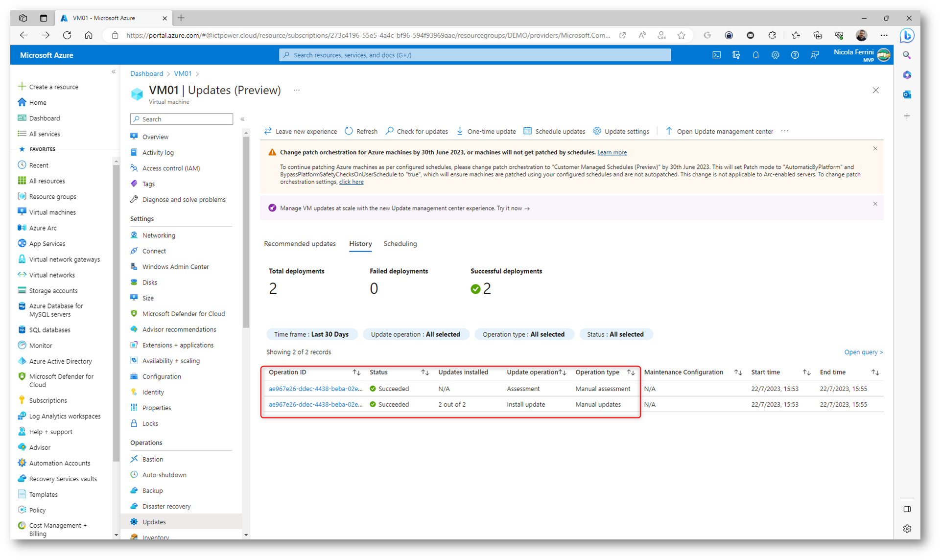Click Learn more link in warning

point(612,152)
